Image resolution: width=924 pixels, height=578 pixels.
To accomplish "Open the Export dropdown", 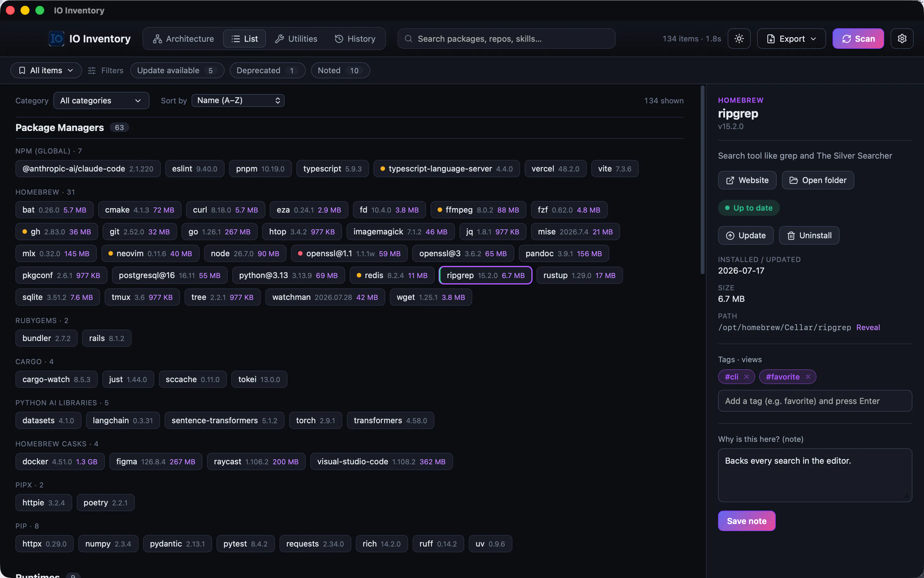I will 791,39.
